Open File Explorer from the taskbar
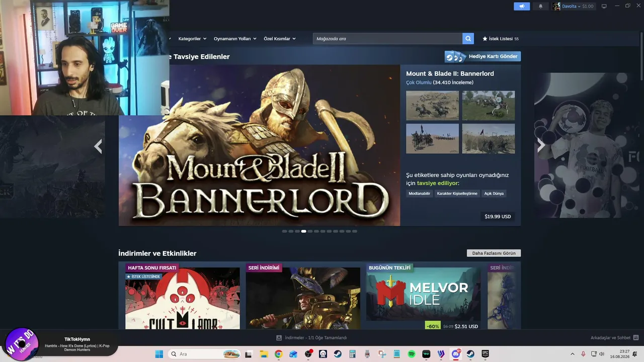This screenshot has height=362, width=644. (264, 354)
